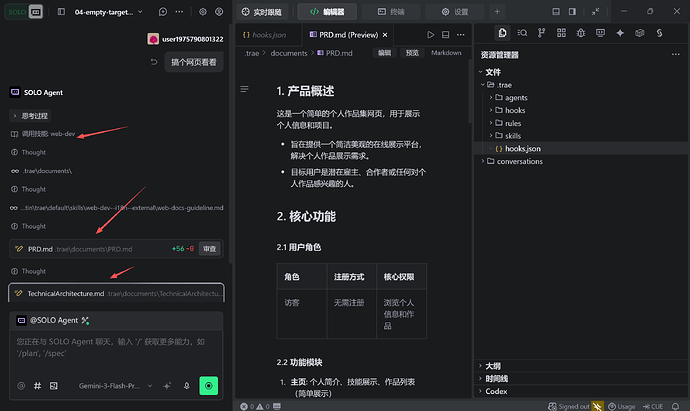Add a new panel tab with plus
This screenshot has width=690, height=411.
coord(497,12)
